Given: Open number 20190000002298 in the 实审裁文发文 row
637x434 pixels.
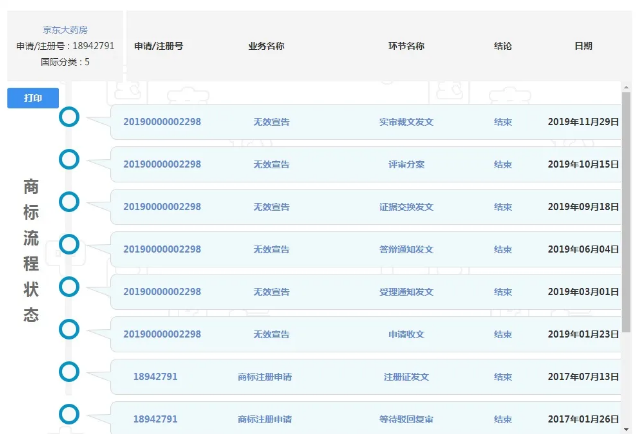Looking at the screenshot, I should [162, 122].
